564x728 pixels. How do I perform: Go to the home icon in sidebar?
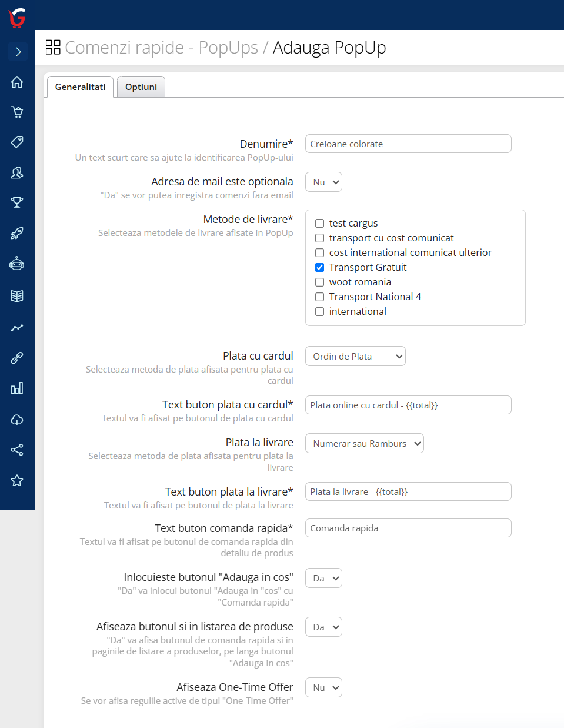[x=17, y=82]
